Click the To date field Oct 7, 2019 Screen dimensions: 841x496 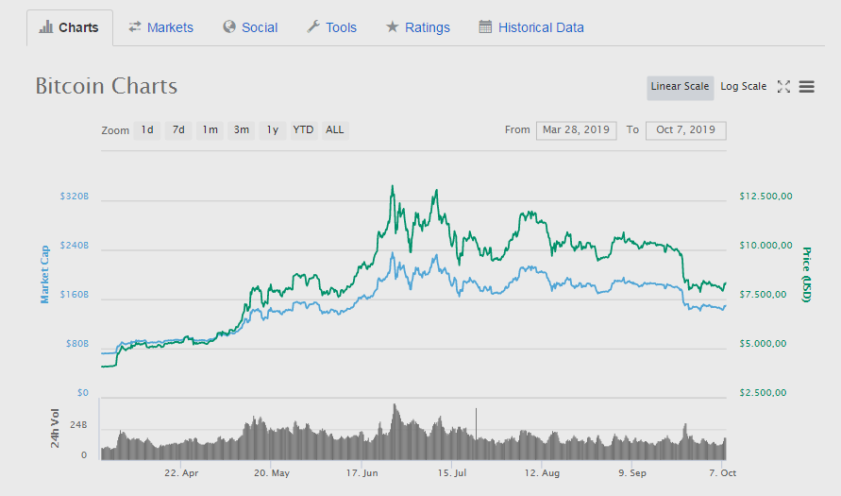click(686, 130)
